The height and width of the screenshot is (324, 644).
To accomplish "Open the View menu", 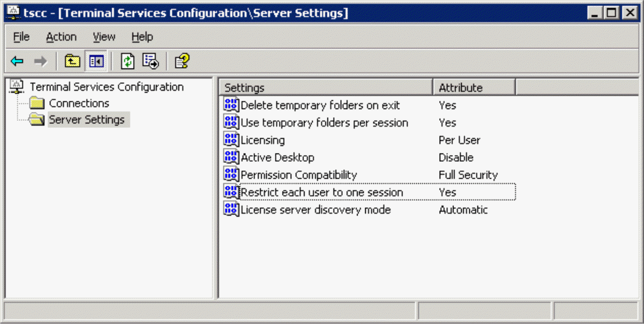I will (x=104, y=37).
